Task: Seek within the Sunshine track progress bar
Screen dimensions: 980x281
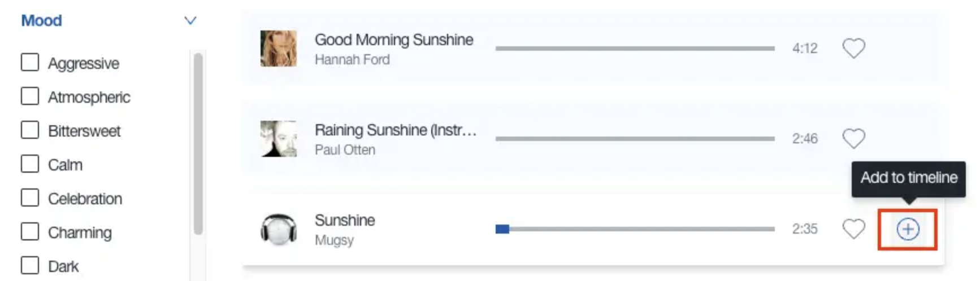Action: coord(635,229)
